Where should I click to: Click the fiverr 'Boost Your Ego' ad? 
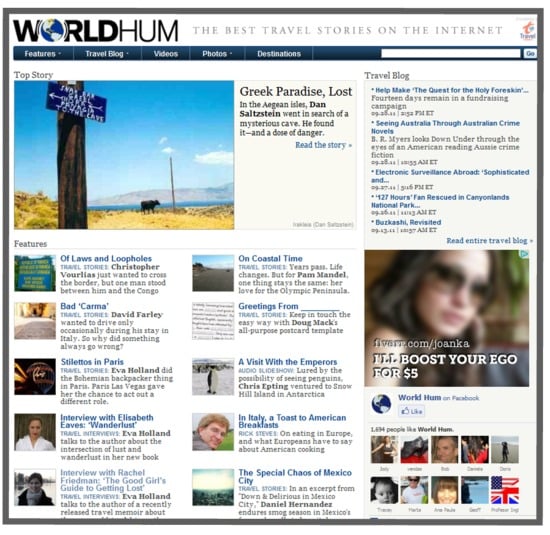(x=447, y=318)
